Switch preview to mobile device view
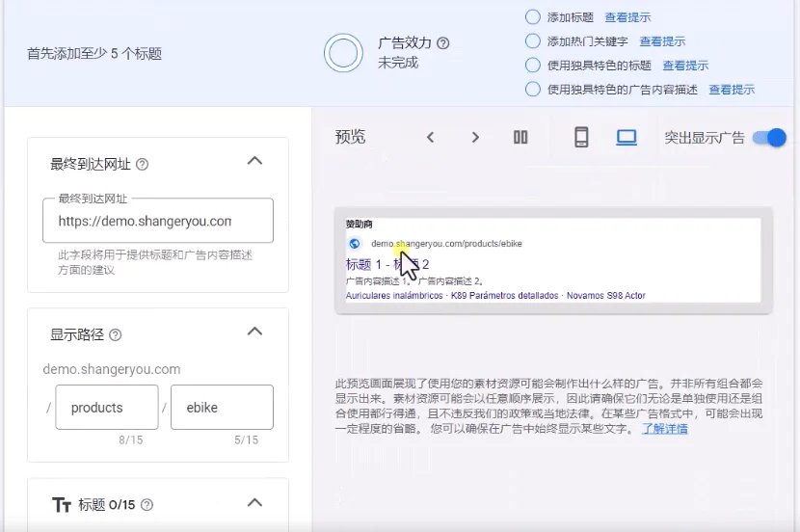This screenshot has height=532, width=800. 581,137
